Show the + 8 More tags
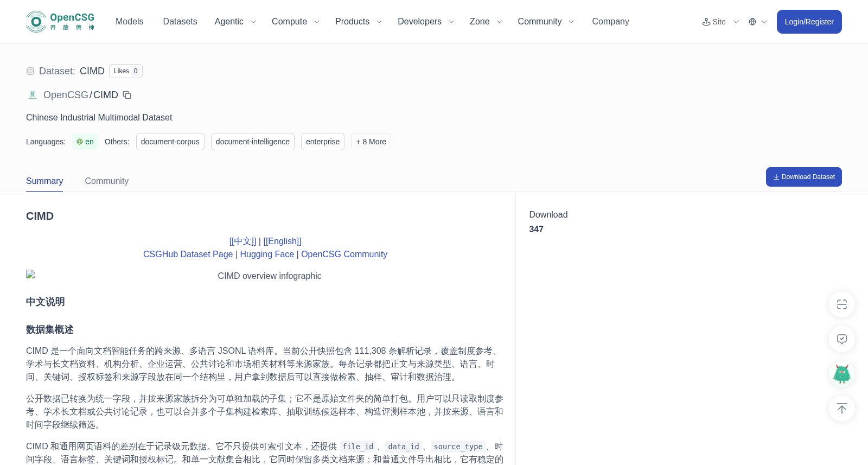The image size is (868, 465). tap(371, 142)
